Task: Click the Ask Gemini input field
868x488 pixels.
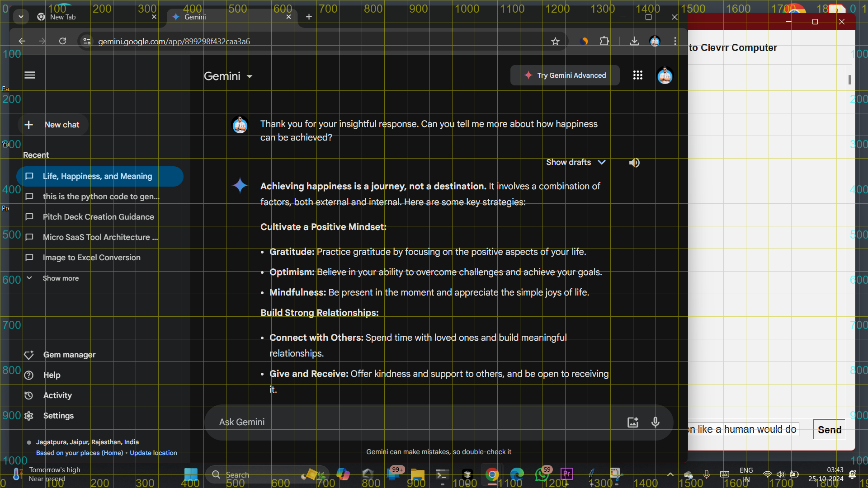Action: (407, 422)
